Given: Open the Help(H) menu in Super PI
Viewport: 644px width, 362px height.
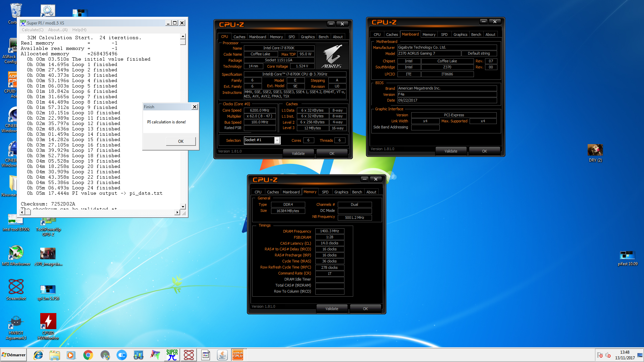Looking at the screenshot, I should pyautogui.click(x=79, y=30).
